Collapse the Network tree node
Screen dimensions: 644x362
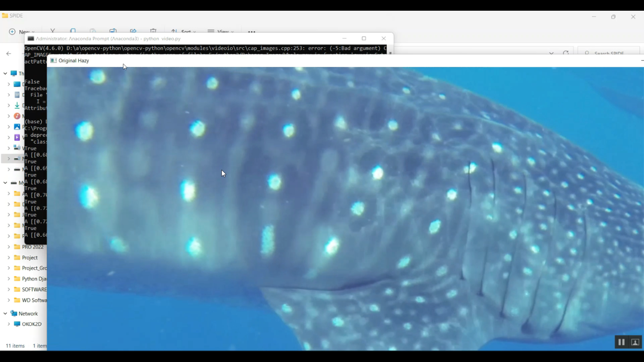[x=5, y=314]
